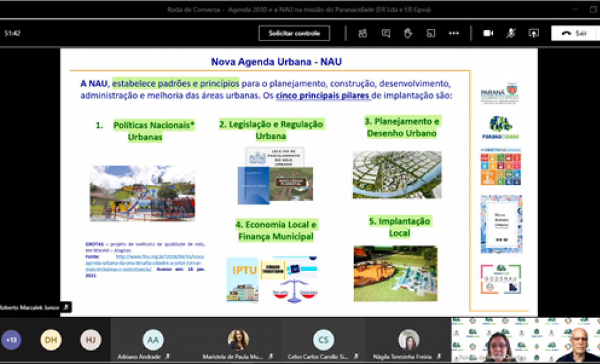The image size is (600, 364).
Task: Click the heading Legislação e Regulação Urbana
Action: tap(271, 130)
